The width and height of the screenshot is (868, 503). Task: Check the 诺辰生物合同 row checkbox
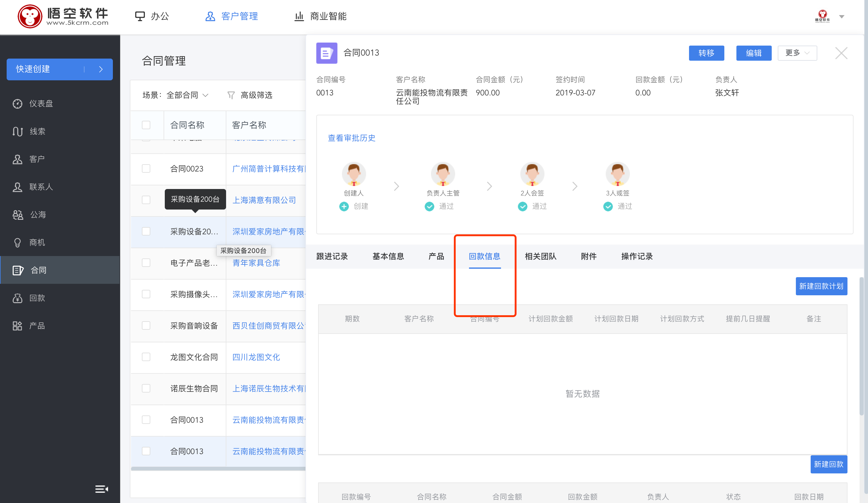(x=146, y=388)
